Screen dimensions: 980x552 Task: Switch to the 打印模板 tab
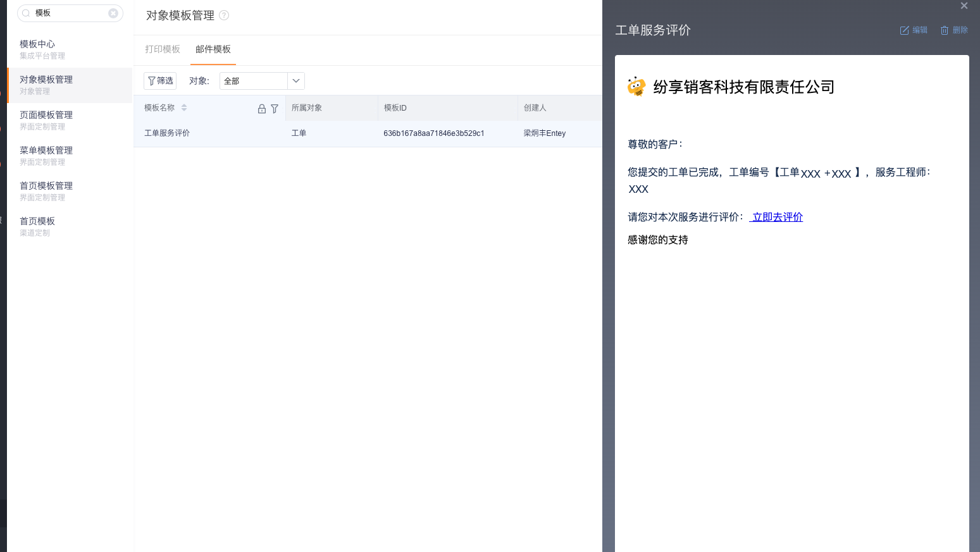(x=163, y=49)
